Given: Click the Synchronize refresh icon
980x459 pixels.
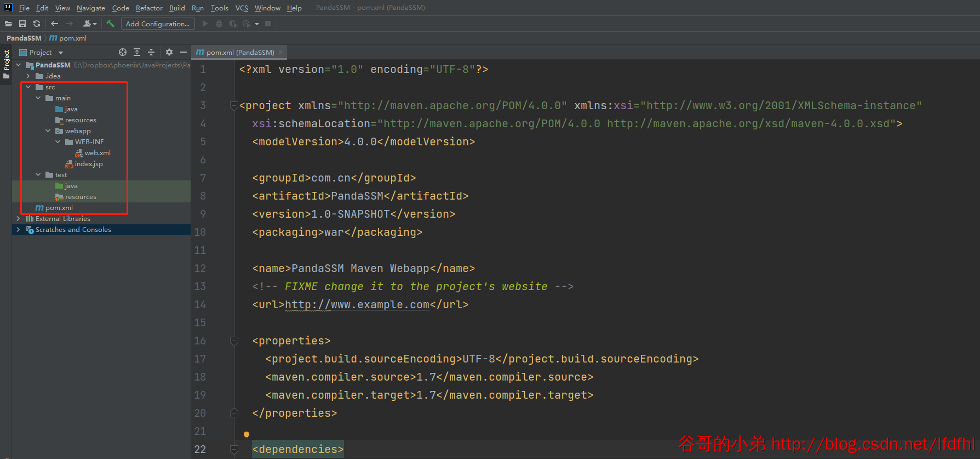Looking at the screenshot, I should pyautogui.click(x=37, y=24).
